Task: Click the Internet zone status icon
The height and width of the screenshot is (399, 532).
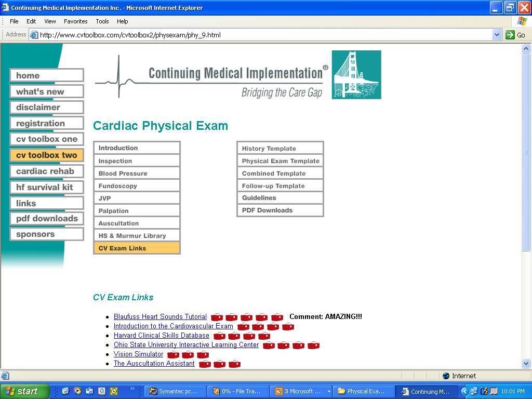Action: pos(446,376)
